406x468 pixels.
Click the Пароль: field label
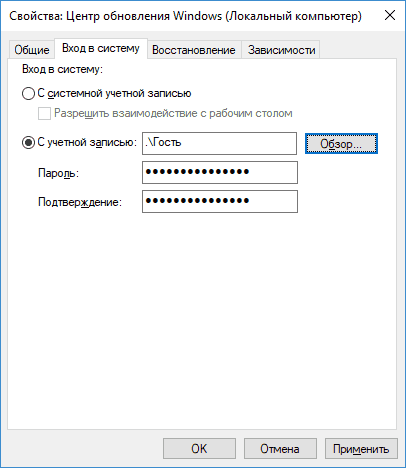point(58,173)
